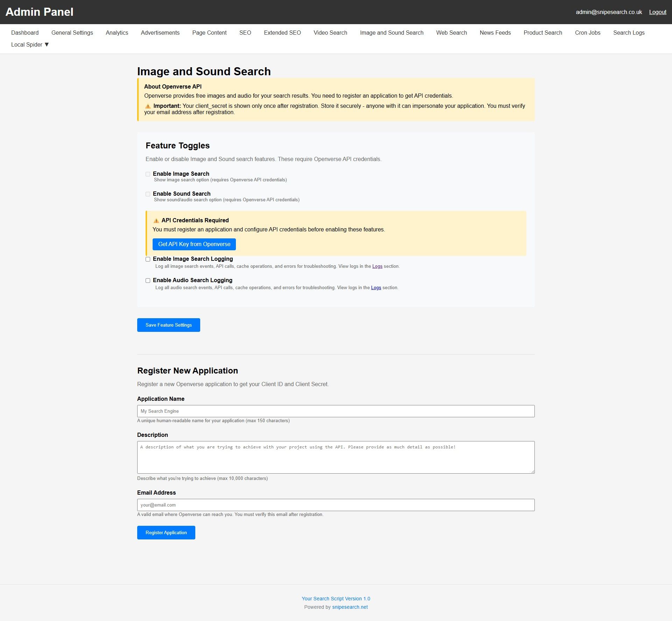Toggle the Enable Image Search checkbox

tap(148, 174)
